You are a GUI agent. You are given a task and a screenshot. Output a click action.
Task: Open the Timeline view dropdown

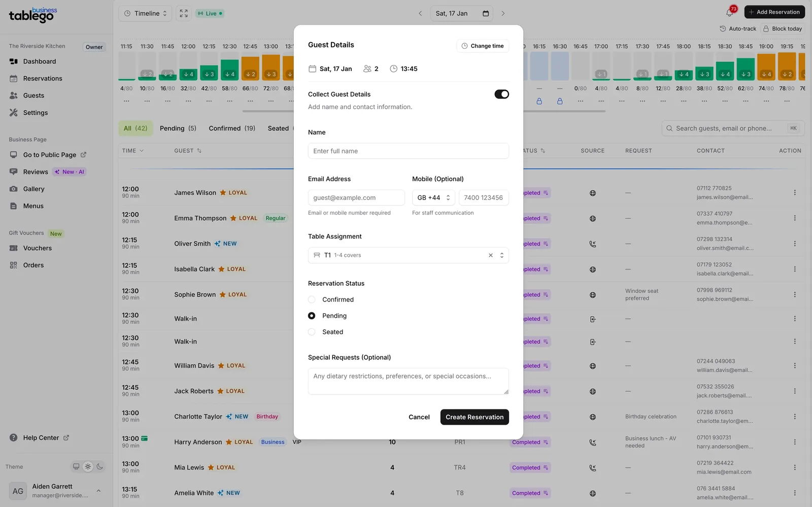[145, 14]
